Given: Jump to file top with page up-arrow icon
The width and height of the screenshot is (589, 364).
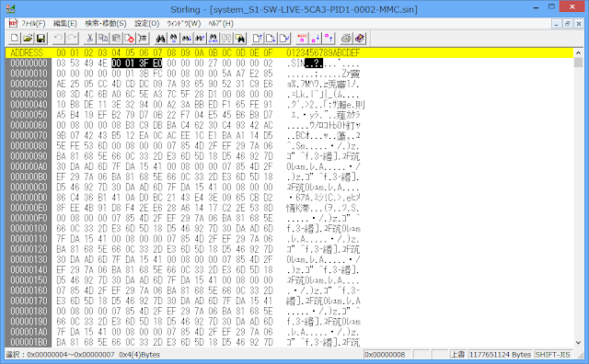Looking at the screenshot, I should pyautogui.click(x=258, y=39).
